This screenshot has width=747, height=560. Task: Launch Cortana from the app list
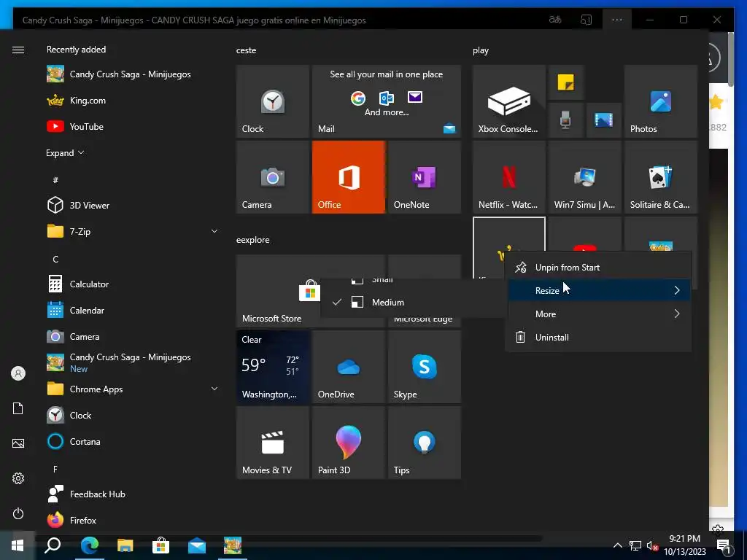(131, 442)
